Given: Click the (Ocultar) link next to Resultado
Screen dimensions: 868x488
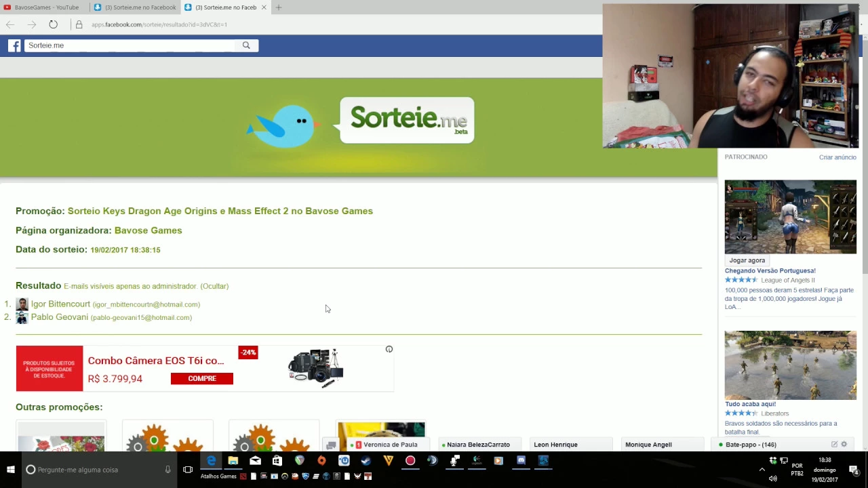Looking at the screenshot, I should click(x=214, y=286).
